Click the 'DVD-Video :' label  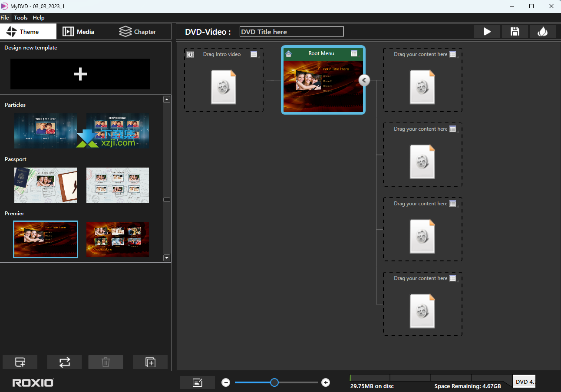(208, 32)
